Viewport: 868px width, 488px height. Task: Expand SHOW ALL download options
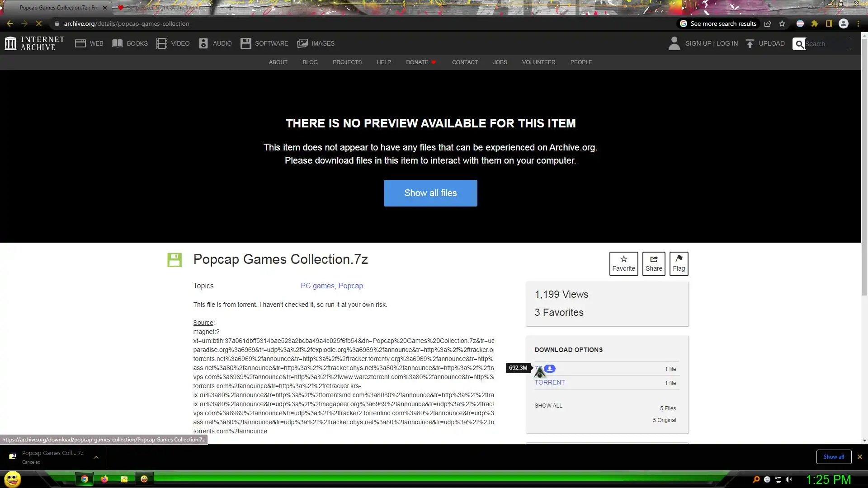click(x=548, y=405)
